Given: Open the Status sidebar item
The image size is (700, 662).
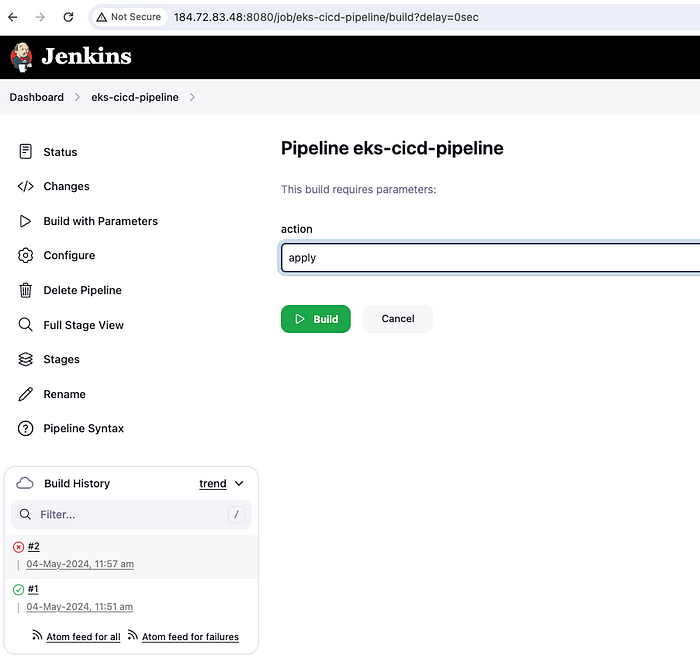Looking at the screenshot, I should click(x=60, y=152).
